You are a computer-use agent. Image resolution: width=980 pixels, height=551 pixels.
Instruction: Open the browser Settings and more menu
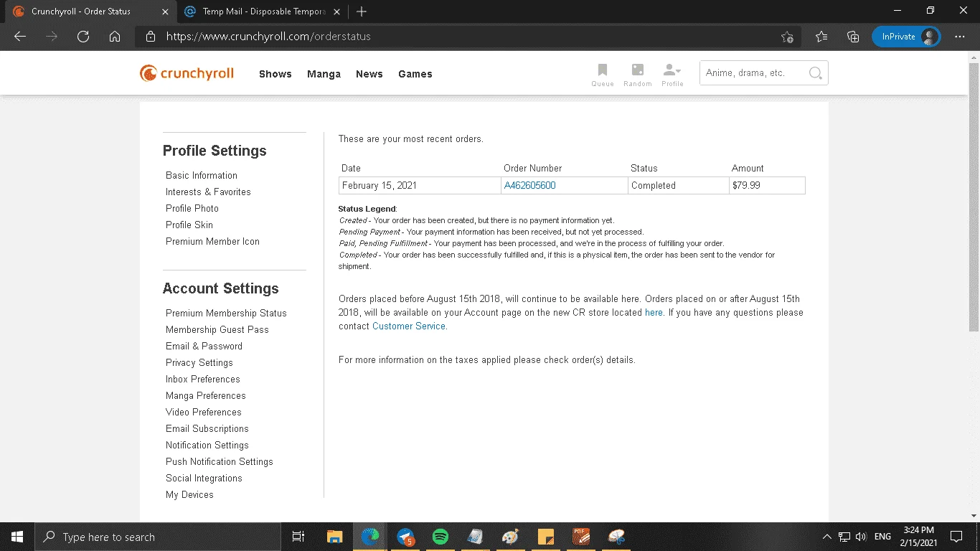(960, 37)
